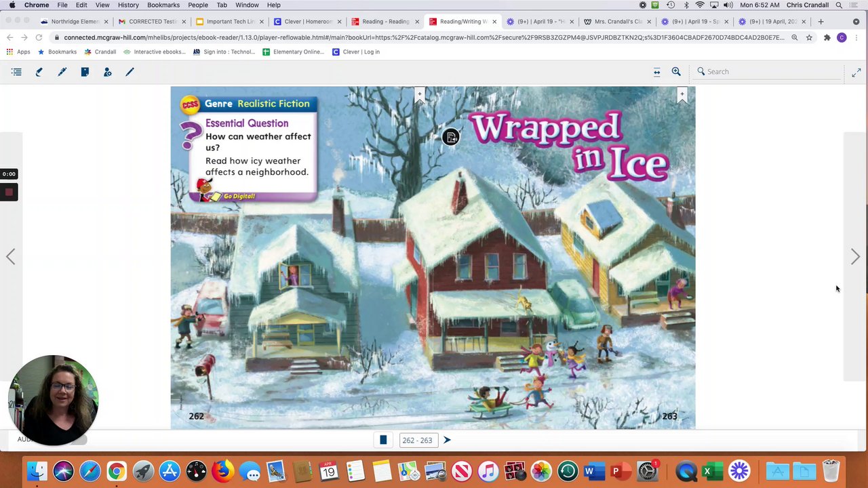868x488 pixels.
Task: Open the Apple menu
Action: [12, 5]
